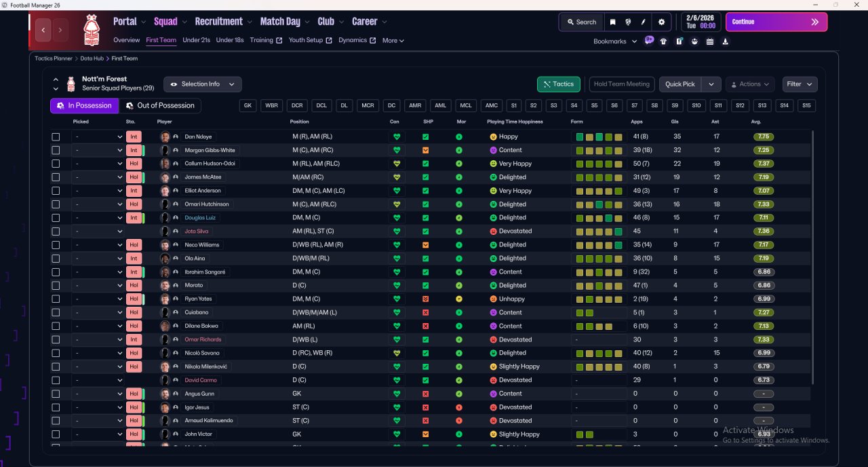Tick the checkbox for Ola Aina
The image size is (868, 467).
[x=56, y=259]
